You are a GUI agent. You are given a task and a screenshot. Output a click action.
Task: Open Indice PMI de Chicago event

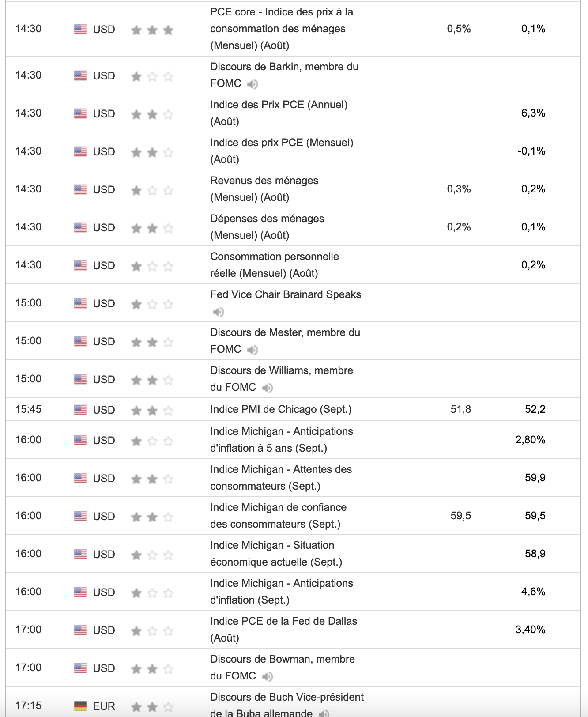click(x=281, y=409)
